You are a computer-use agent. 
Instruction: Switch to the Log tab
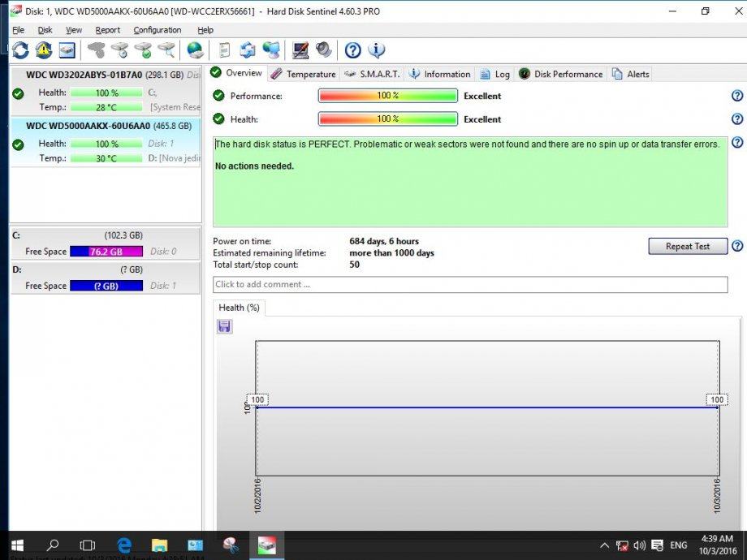pyautogui.click(x=495, y=75)
